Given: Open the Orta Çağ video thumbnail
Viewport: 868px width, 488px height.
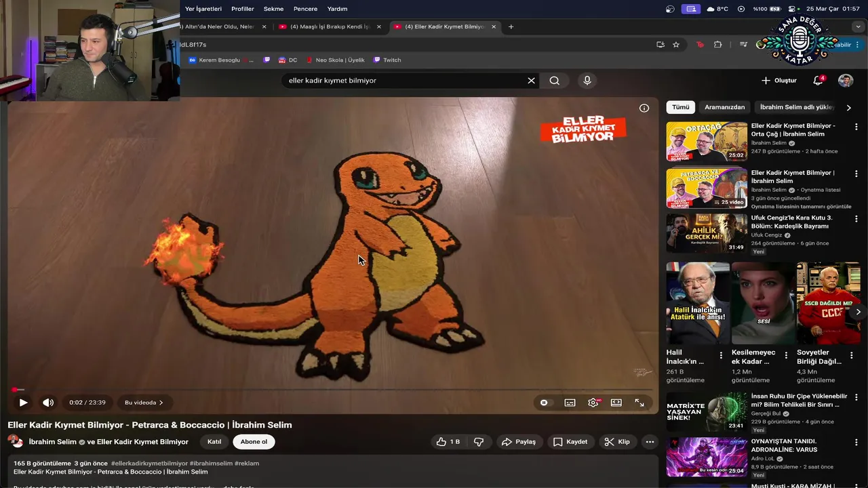Looking at the screenshot, I should (x=707, y=142).
